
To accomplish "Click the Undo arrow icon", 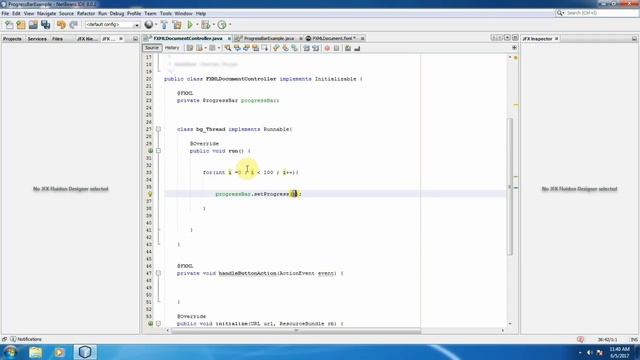I will 61,25.
